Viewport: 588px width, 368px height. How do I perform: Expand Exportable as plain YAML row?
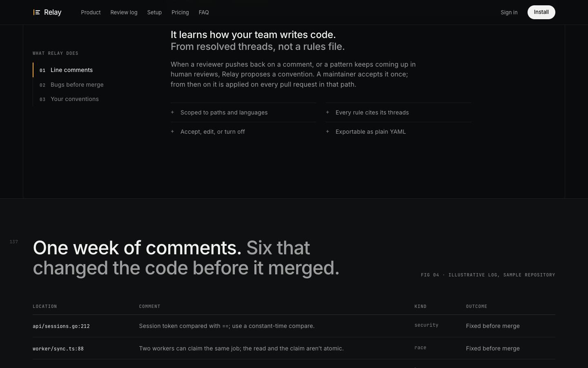[x=399, y=132]
